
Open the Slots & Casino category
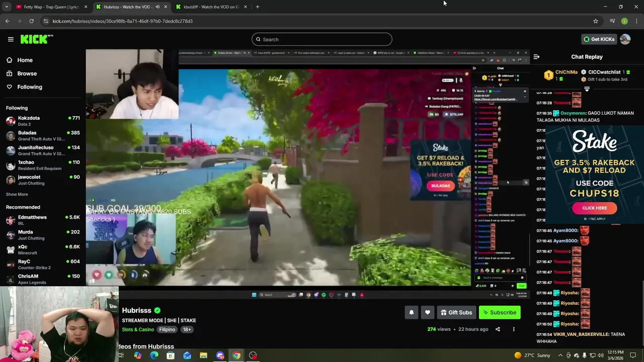pos(138,329)
